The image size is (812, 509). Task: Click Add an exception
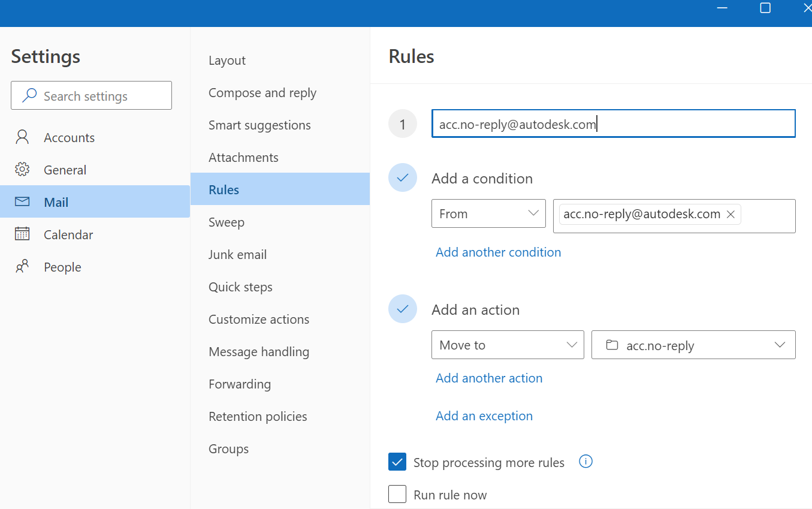(484, 415)
